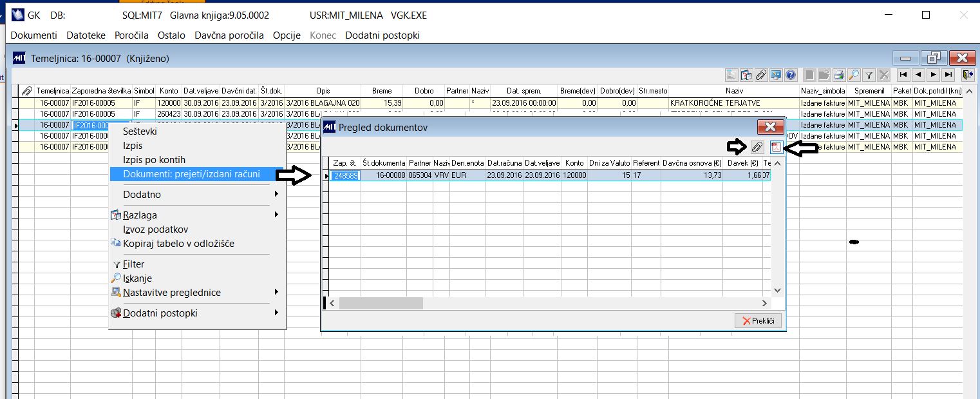Click the paperclip attachment icon in main toolbar
The image size is (980, 399).
point(760,74)
